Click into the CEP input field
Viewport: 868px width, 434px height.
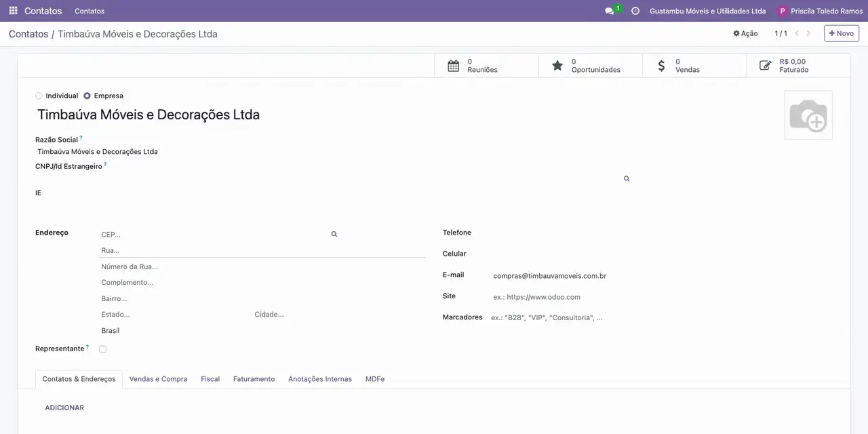(x=214, y=235)
